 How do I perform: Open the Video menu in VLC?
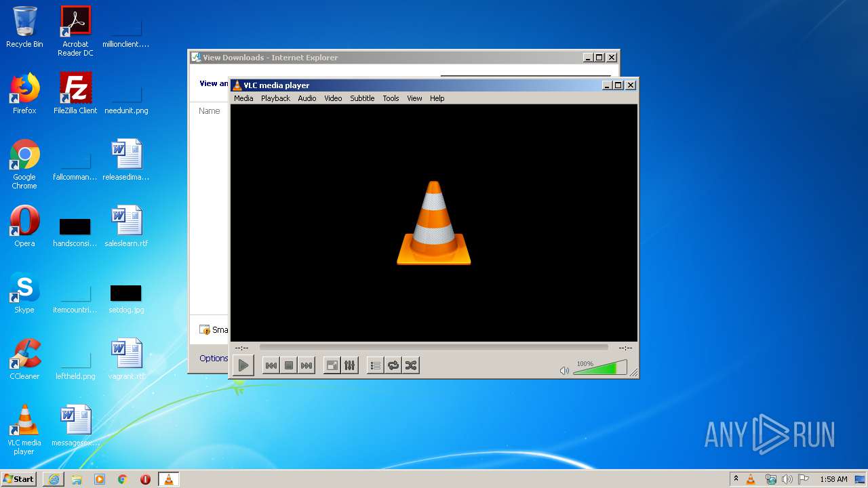click(333, 98)
